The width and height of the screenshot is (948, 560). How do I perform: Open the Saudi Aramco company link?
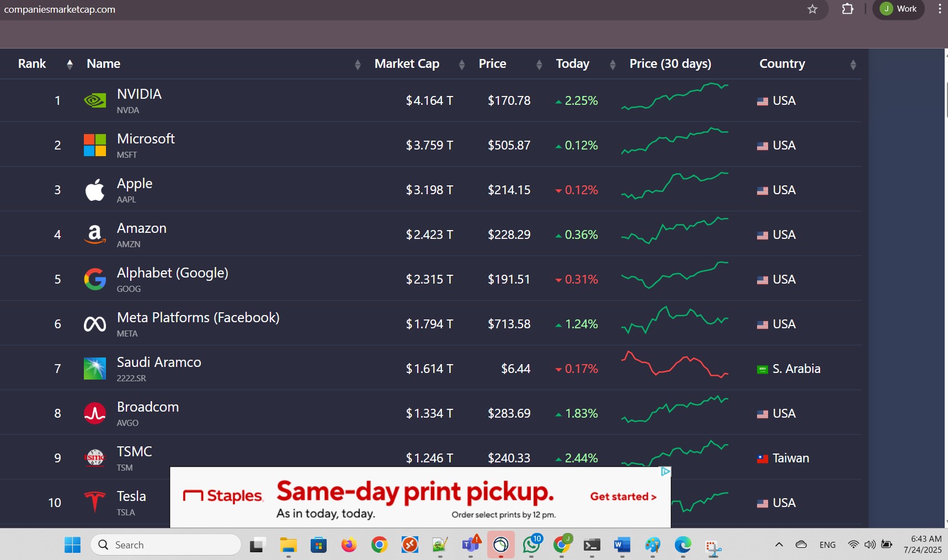click(x=159, y=362)
